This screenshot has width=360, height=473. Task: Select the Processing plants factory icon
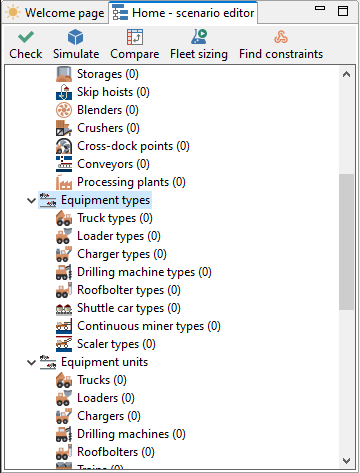pos(64,182)
